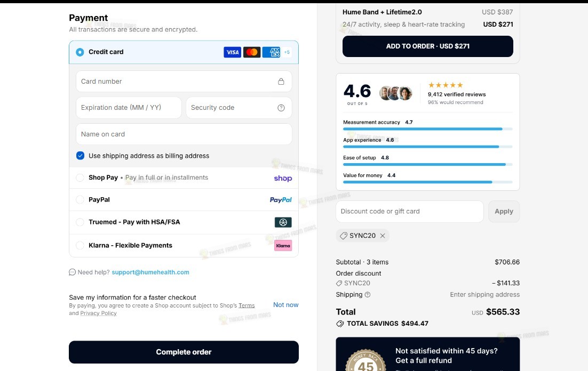
Task: Click the tag icon under Order discount
Action: (x=339, y=283)
